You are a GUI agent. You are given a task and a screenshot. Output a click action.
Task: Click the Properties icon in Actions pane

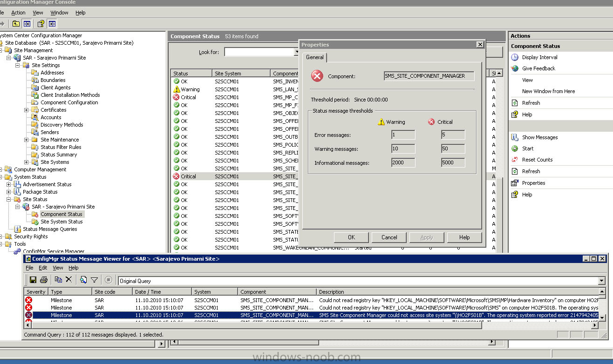tap(515, 183)
